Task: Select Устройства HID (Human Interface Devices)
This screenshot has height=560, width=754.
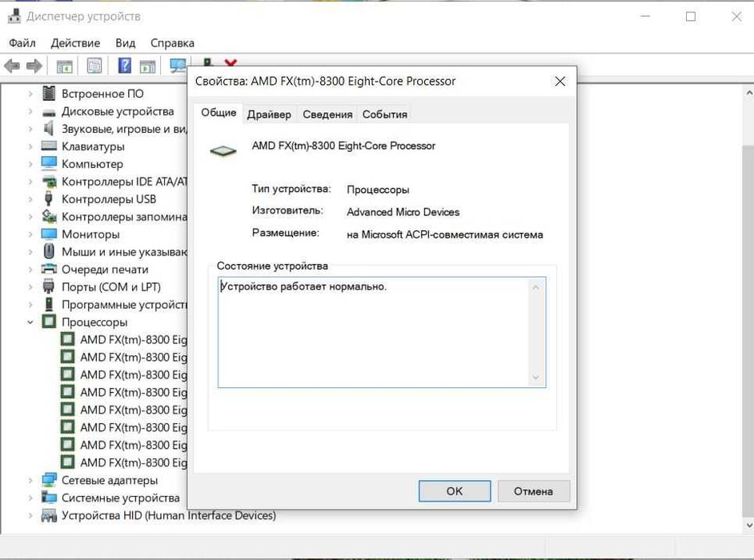Action: pos(169,516)
